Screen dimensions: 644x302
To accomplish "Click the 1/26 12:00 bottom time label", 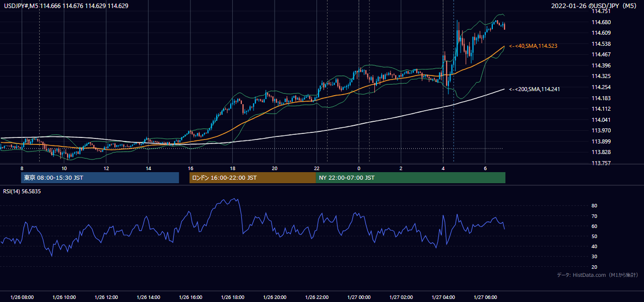I will coord(106,297).
